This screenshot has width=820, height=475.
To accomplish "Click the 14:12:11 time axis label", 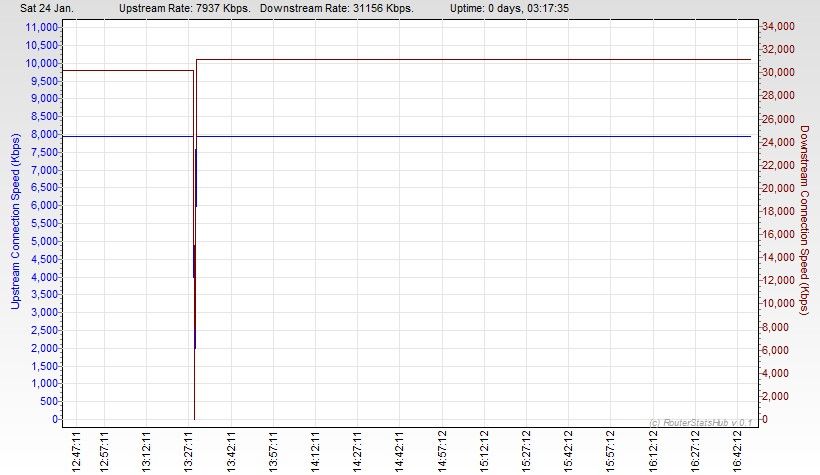I will [315, 451].
